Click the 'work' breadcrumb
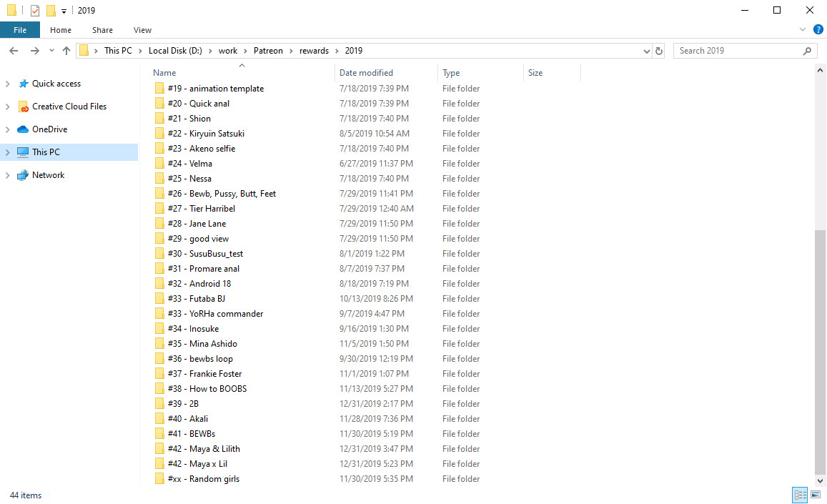This screenshot has height=504, width=827. click(228, 51)
